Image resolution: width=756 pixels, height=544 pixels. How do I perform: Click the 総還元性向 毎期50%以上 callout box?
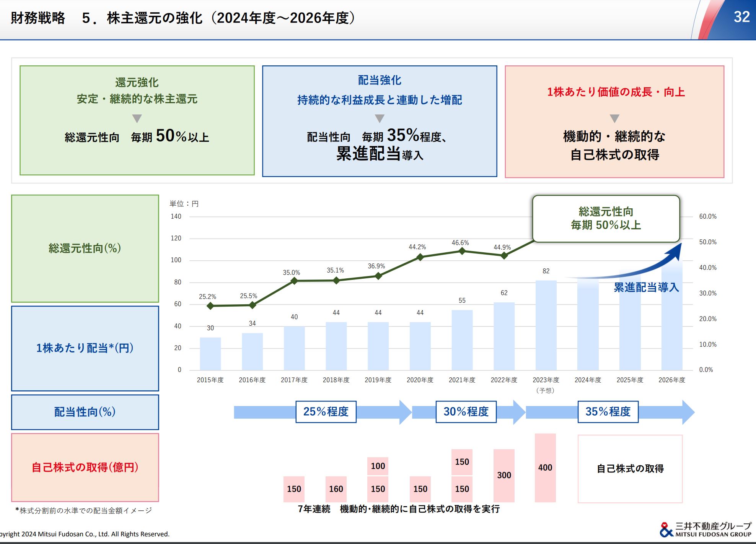tap(606, 219)
